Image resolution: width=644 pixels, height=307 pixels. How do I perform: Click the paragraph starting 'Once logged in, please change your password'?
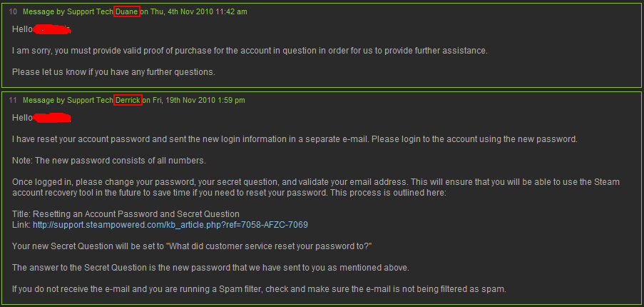pyautogui.click(x=316, y=187)
